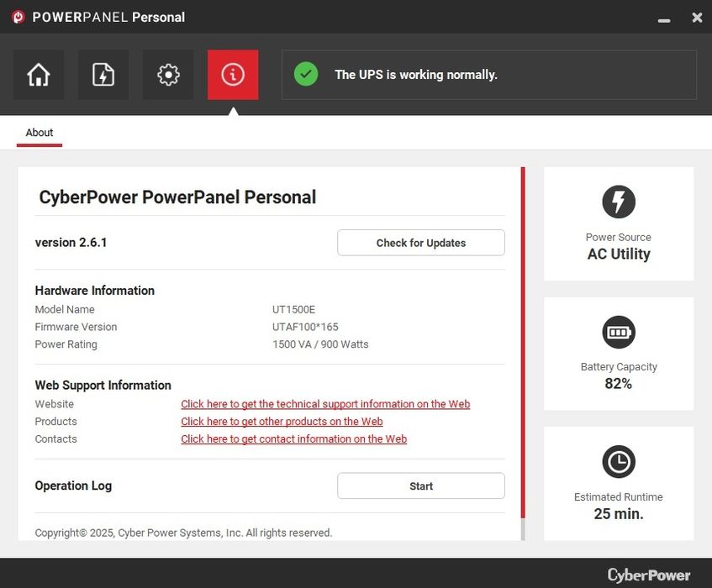Screen dimensions: 712x588
Task: Open the gear Settings icon
Action: (168, 75)
